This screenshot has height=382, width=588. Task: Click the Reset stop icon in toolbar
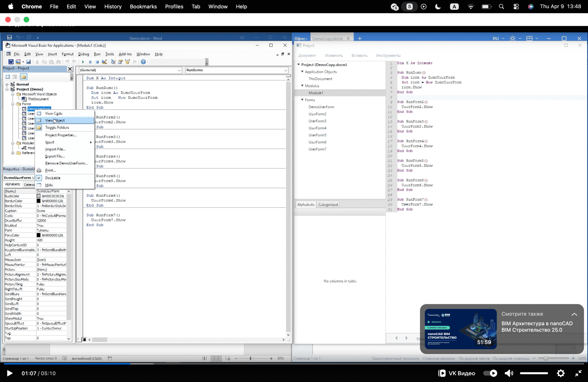(x=97, y=62)
